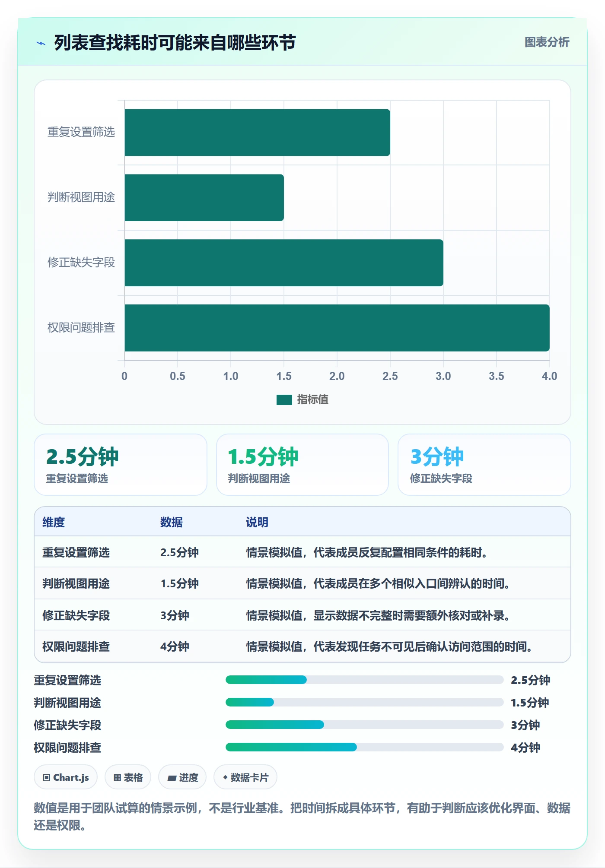Click the 权限问题排查 cell in the table
This screenshot has width=605, height=868.
click(x=76, y=646)
